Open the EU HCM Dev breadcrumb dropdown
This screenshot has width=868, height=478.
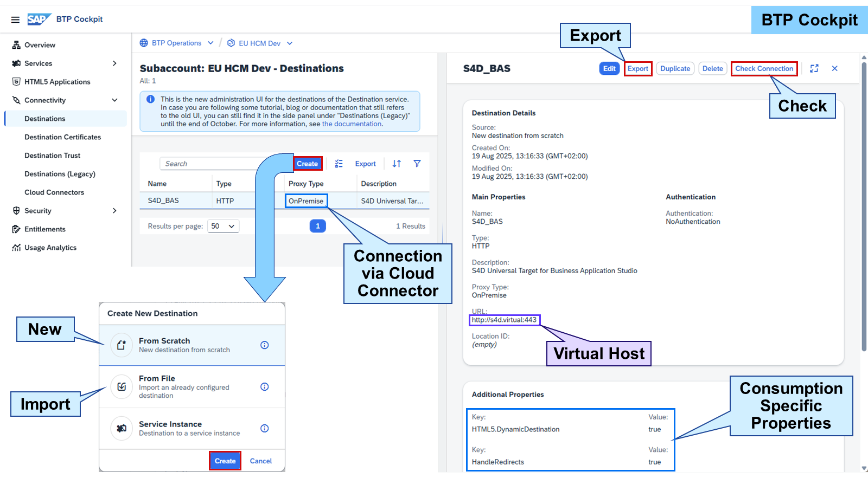[x=290, y=43]
